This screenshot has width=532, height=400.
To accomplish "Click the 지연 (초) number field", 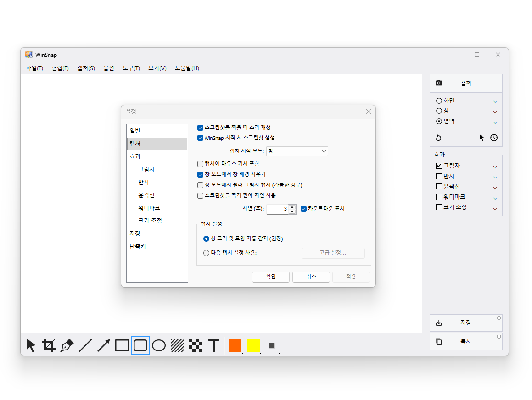I will pyautogui.click(x=278, y=209).
